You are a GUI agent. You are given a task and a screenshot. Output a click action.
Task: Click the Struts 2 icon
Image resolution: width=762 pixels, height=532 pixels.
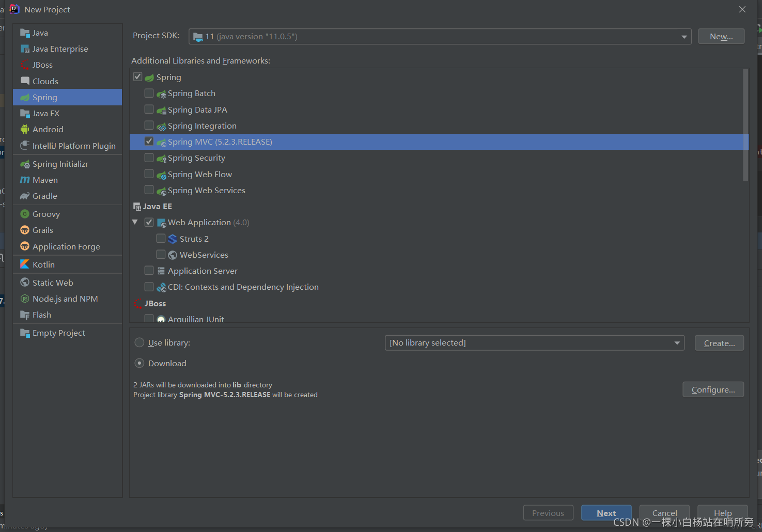(173, 239)
